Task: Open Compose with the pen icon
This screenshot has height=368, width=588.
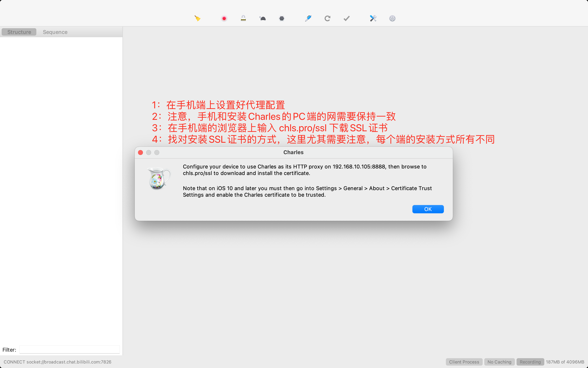Action: tap(308, 18)
